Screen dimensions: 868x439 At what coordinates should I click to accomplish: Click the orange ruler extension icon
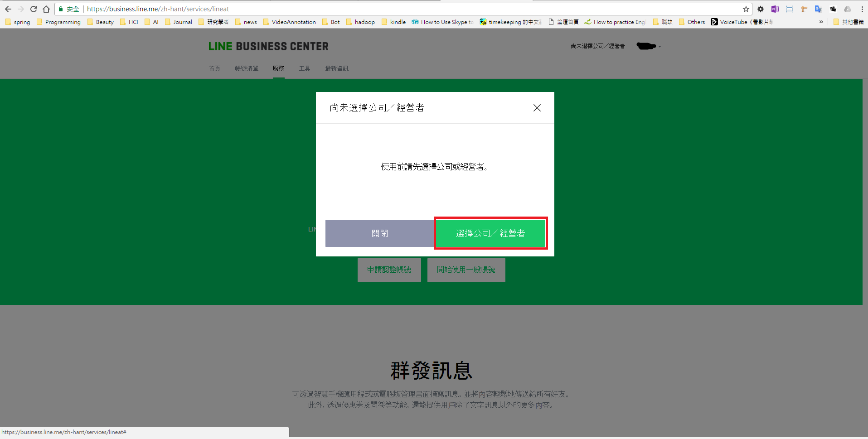click(x=804, y=9)
